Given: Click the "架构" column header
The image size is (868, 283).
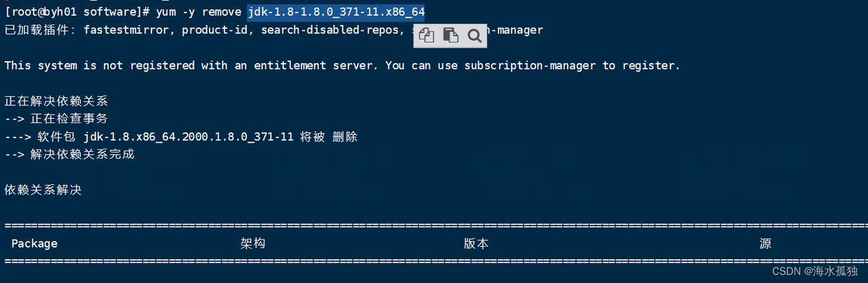Looking at the screenshot, I should [x=253, y=244].
